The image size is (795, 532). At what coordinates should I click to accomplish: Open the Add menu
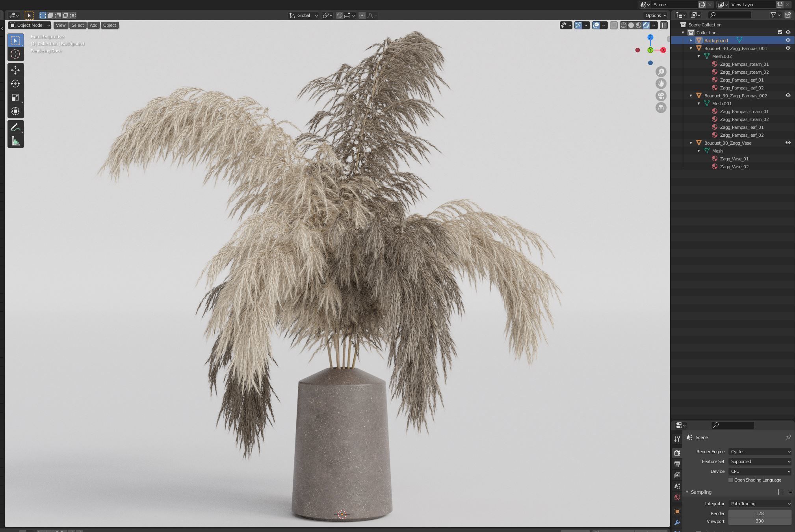93,25
